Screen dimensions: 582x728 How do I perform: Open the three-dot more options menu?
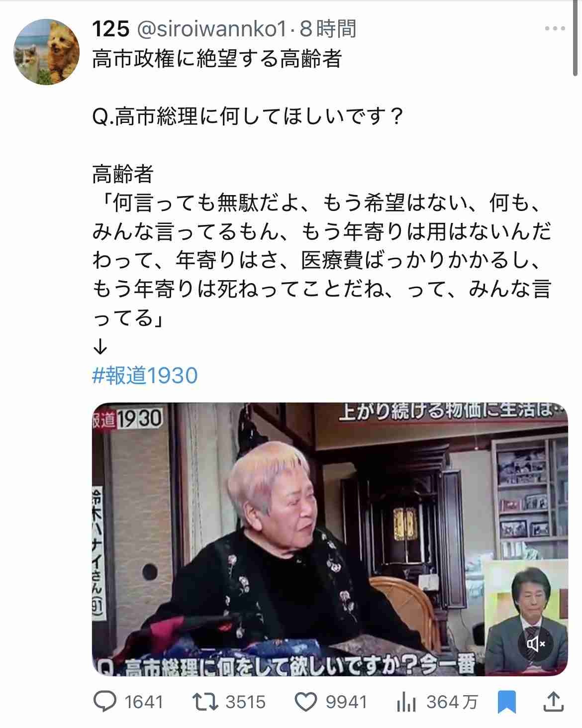click(x=555, y=29)
